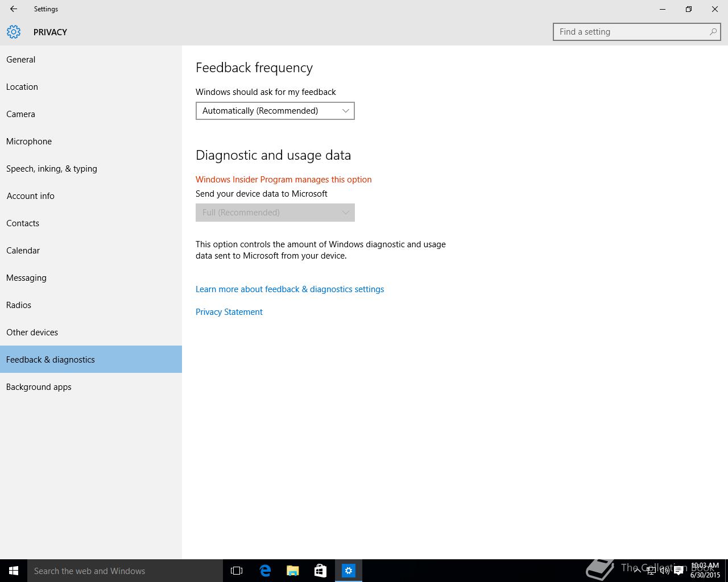Image resolution: width=728 pixels, height=582 pixels.
Task: Go to Speech, inking, & typing
Action: pos(91,169)
